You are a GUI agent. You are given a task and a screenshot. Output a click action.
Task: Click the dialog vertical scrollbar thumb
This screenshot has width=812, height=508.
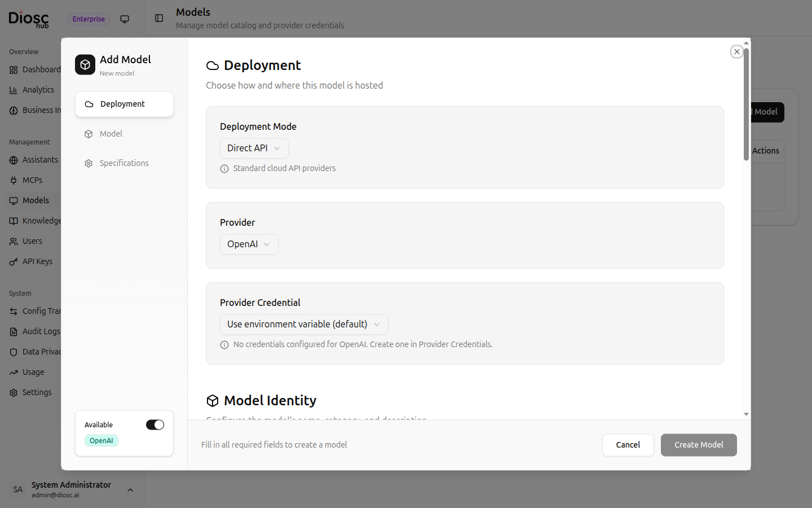click(x=746, y=104)
